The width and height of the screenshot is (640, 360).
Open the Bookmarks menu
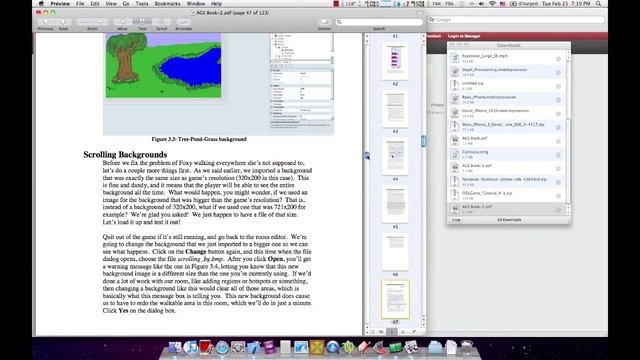(167, 3)
